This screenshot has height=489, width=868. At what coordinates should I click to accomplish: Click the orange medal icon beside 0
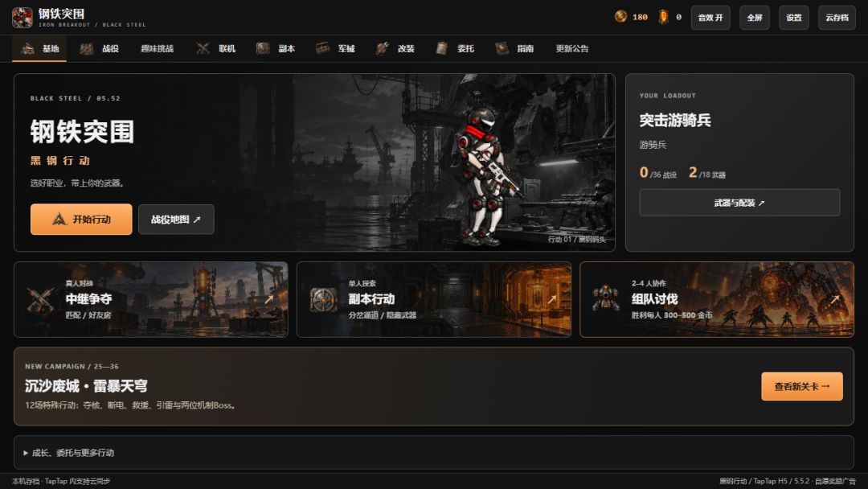[663, 17]
